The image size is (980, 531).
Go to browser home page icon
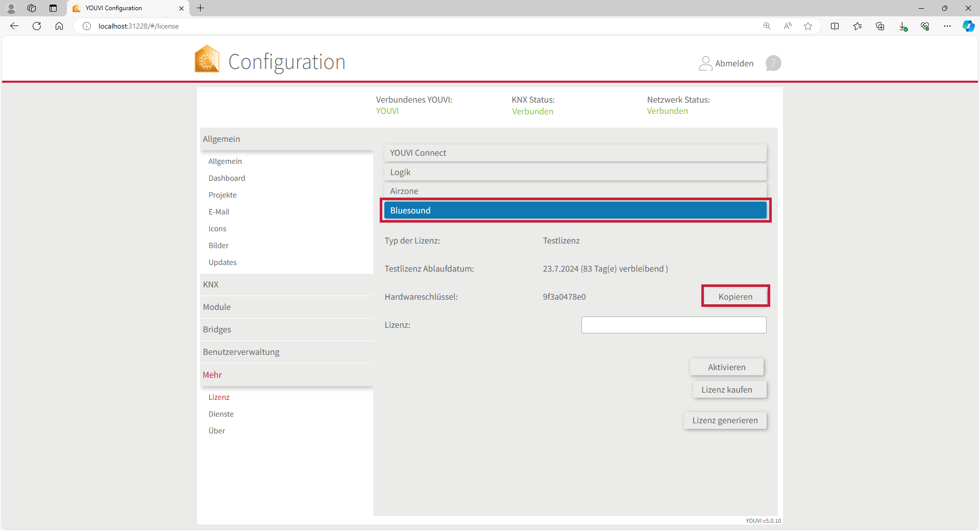[x=59, y=26]
